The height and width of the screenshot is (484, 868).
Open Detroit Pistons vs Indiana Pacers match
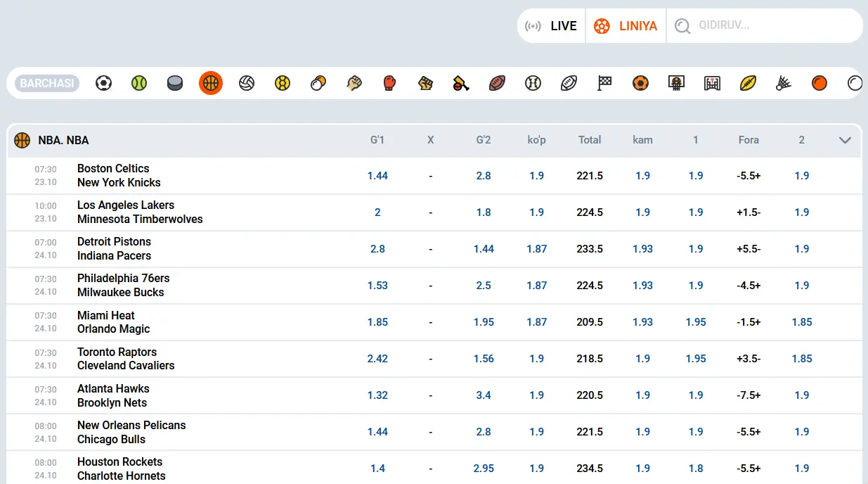coord(114,248)
